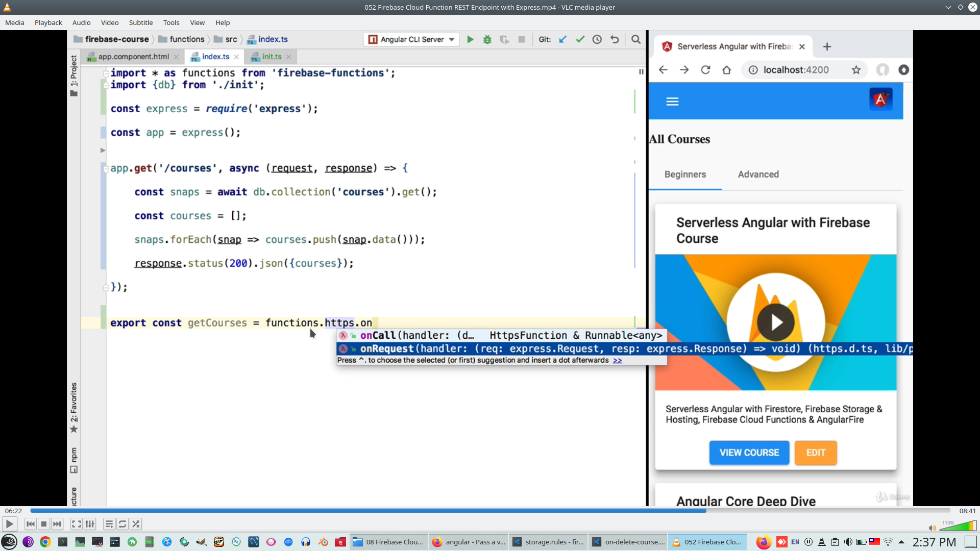980x551 pixels.
Task: Click the elapsed time label 06:22
Action: (x=13, y=511)
